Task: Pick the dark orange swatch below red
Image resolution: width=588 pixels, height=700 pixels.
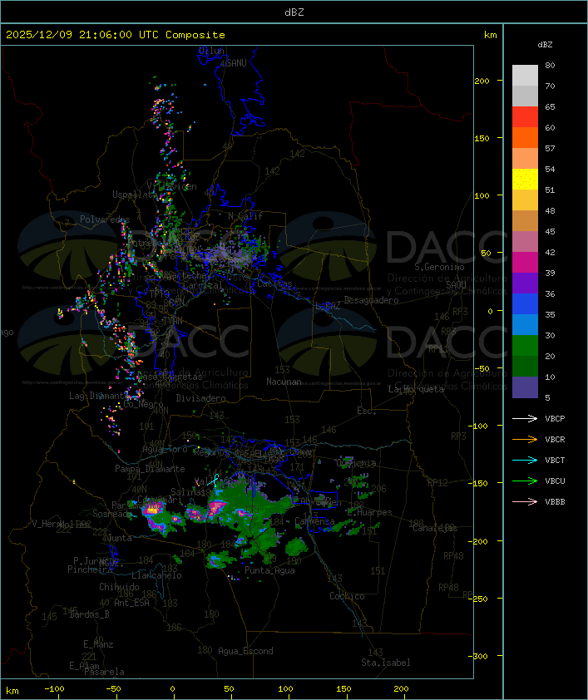Action: 525,137
